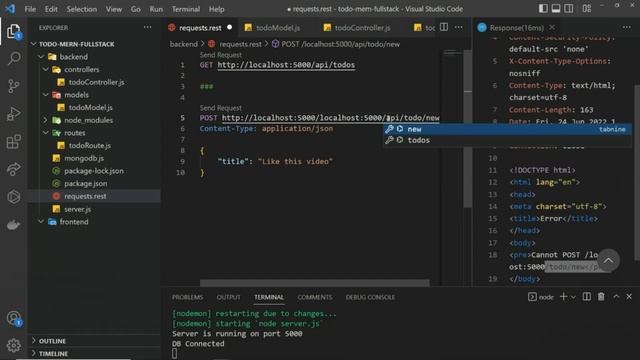Click the Explorer panel more actions ellipsis
The width and height of the screenshot is (640, 360).
point(147,27)
